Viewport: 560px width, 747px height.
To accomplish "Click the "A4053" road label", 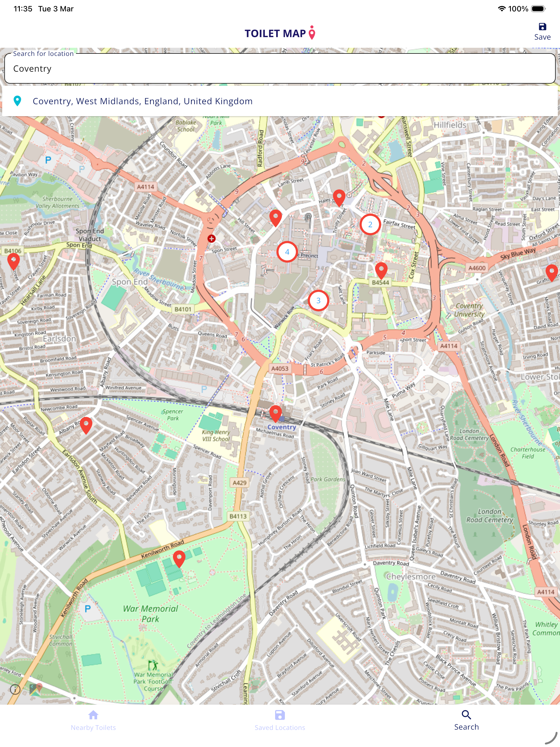I will pos(280,368).
